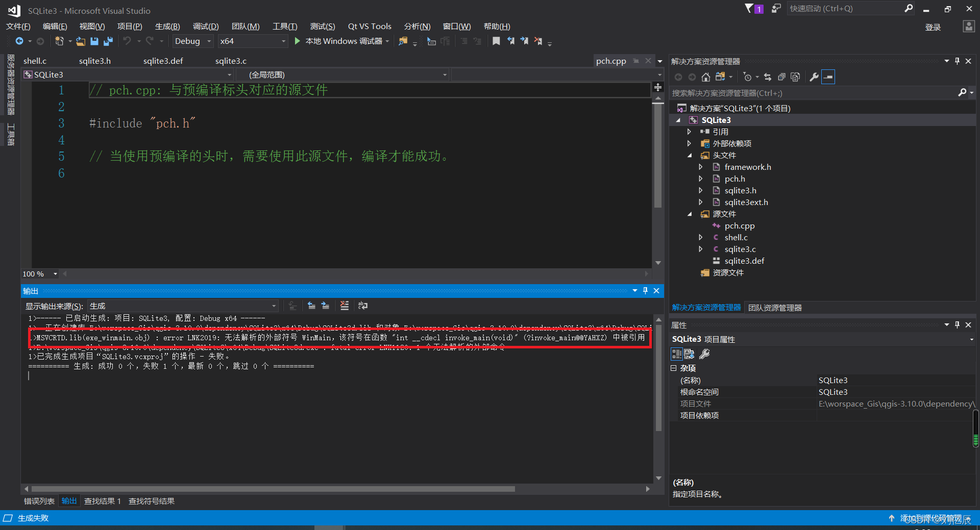The width and height of the screenshot is (980, 530).
Task: Toggle the Preview Selected Items button
Action: click(828, 77)
